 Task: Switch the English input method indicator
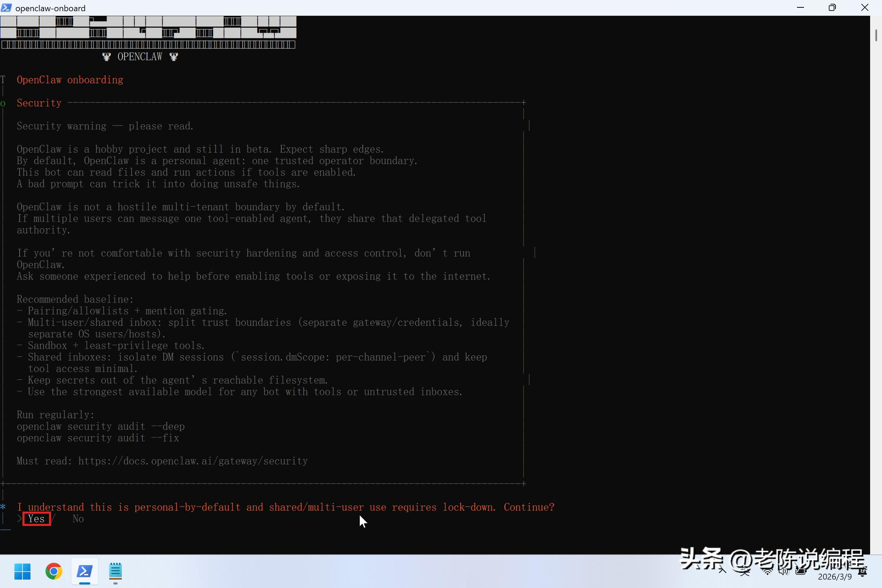pyautogui.click(x=745, y=571)
